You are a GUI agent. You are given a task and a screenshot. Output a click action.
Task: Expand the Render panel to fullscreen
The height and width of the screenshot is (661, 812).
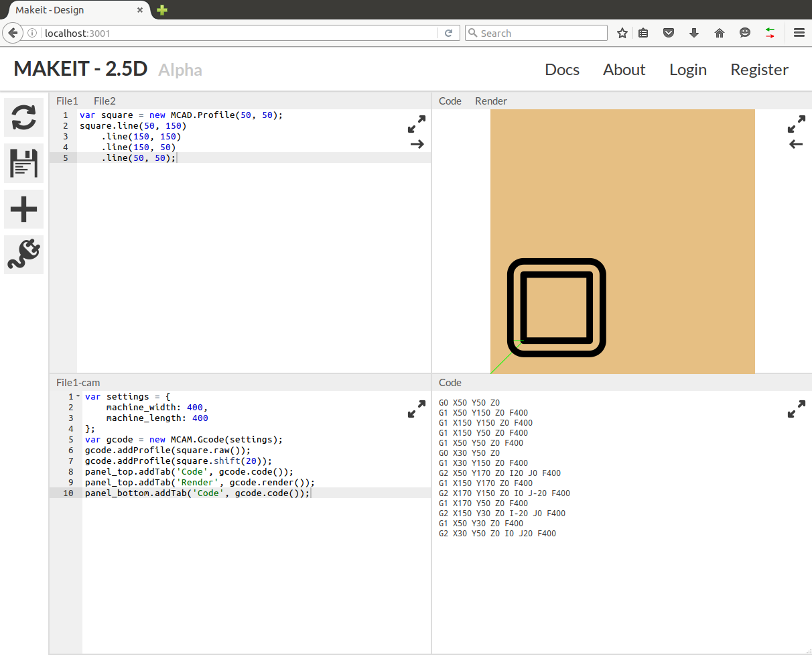pos(797,124)
